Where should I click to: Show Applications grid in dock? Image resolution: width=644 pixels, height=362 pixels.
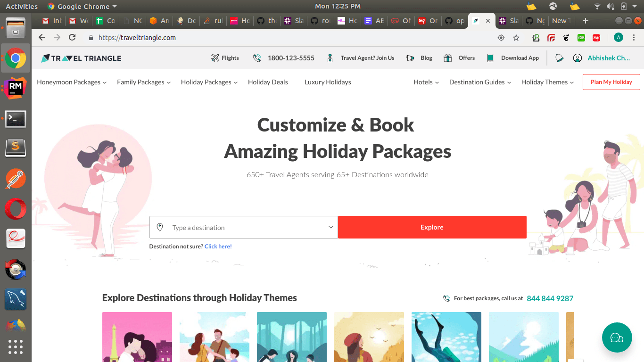point(16,346)
